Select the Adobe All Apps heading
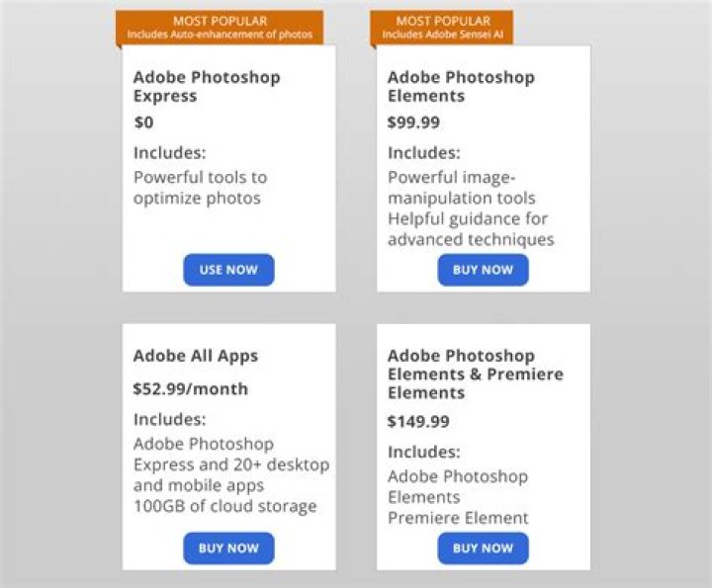Image resolution: width=712 pixels, height=588 pixels. tap(196, 356)
